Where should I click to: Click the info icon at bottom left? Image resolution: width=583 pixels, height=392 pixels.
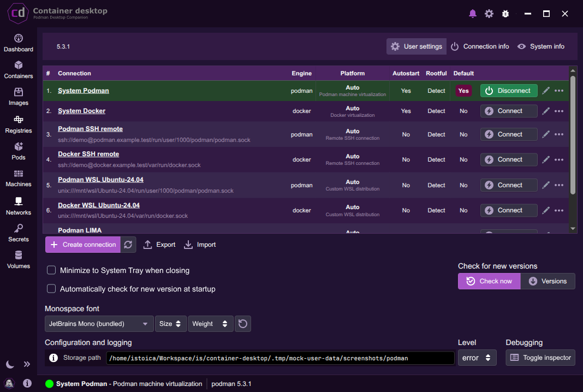27,383
